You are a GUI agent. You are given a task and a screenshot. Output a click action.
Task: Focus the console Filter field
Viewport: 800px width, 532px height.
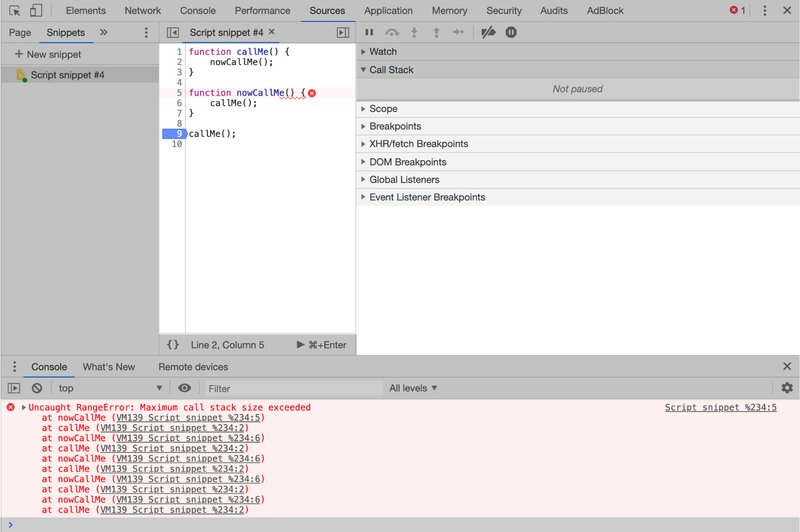(x=293, y=389)
